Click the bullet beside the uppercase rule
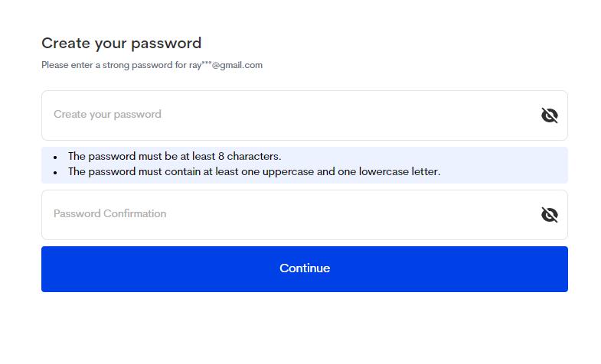This screenshot has height=364, width=601. click(x=55, y=172)
